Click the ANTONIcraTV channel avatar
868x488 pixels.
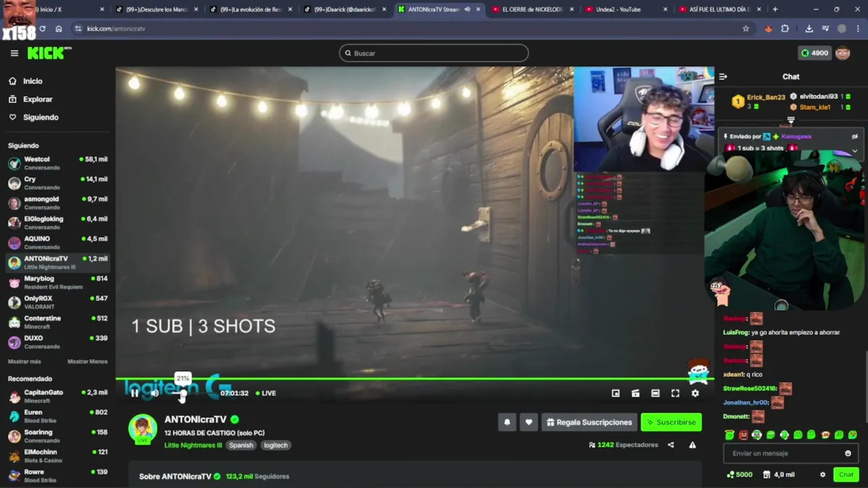coord(142,428)
